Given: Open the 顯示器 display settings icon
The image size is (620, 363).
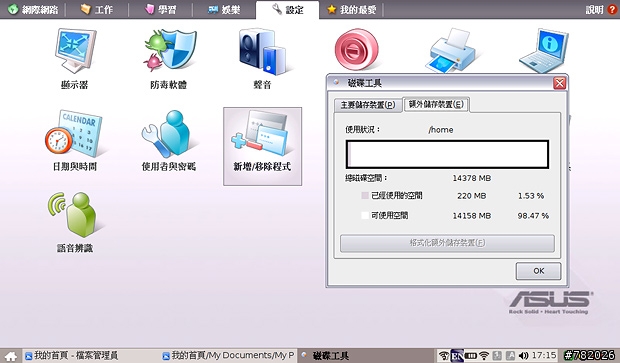Looking at the screenshot, I should (75, 59).
